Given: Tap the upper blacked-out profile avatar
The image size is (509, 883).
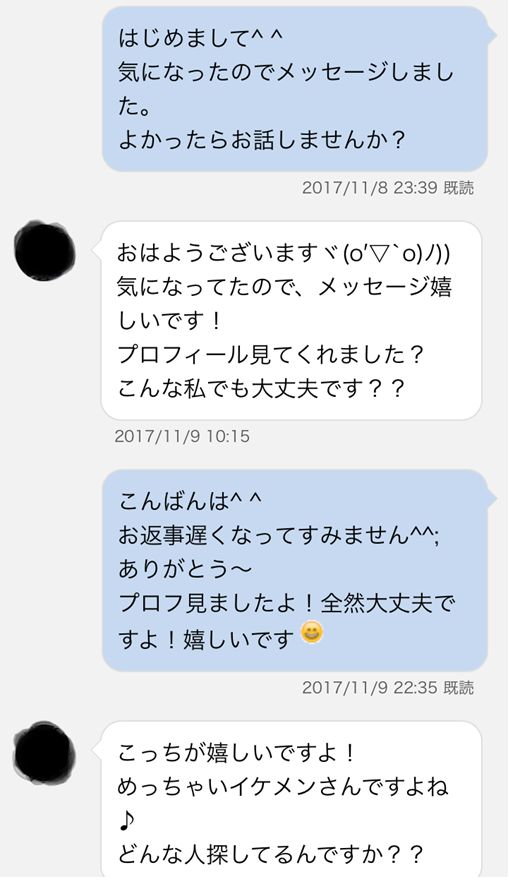Looking at the screenshot, I should click(44, 251).
